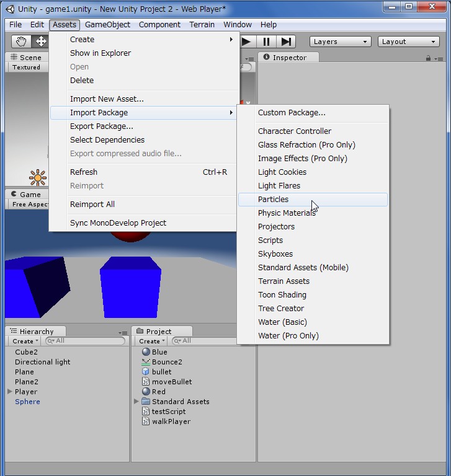Viewport: 451px width, 476px height.
Task: Open the File menu
Action: tap(16, 25)
